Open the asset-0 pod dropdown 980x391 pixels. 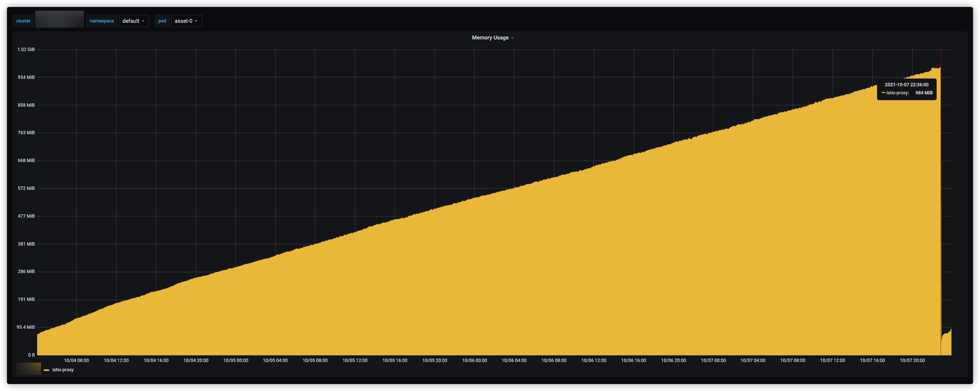tap(186, 21)
